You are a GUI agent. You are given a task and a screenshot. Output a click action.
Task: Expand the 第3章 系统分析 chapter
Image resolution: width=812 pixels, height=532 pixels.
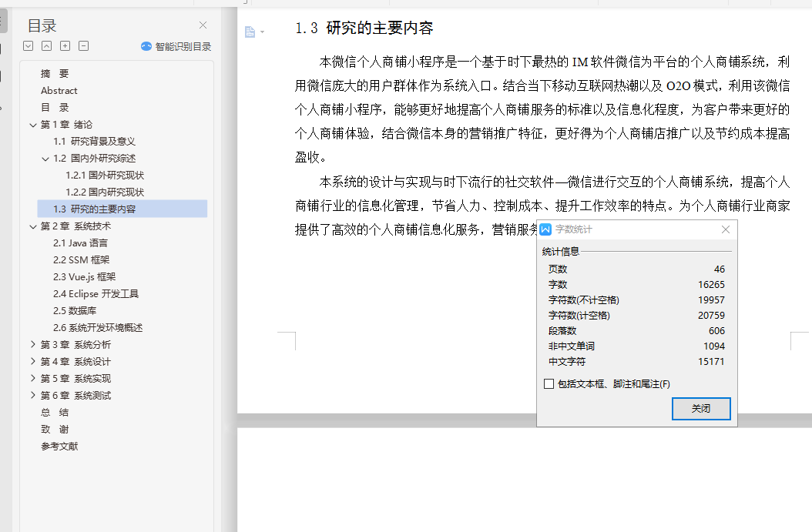click(32, 344)
